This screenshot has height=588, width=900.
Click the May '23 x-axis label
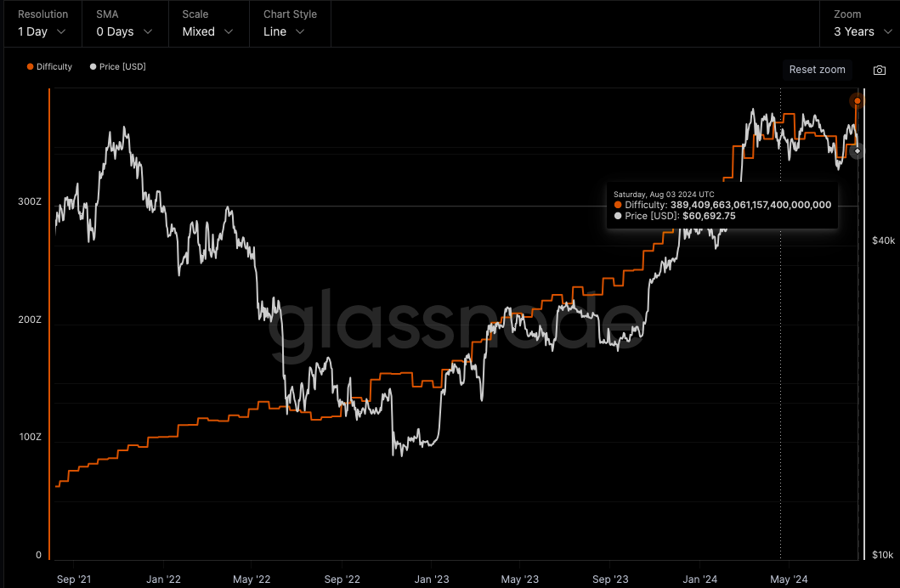click(x=519, y=579)
